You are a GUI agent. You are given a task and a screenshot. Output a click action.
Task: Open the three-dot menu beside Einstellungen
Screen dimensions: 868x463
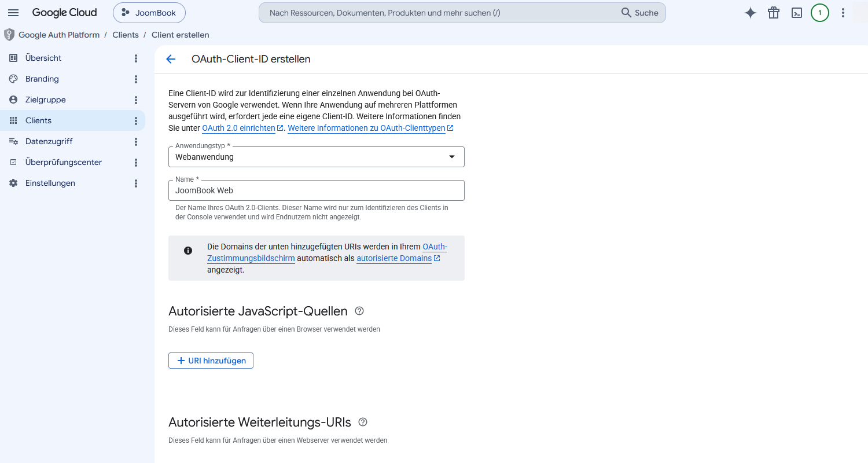pos(136,183)
